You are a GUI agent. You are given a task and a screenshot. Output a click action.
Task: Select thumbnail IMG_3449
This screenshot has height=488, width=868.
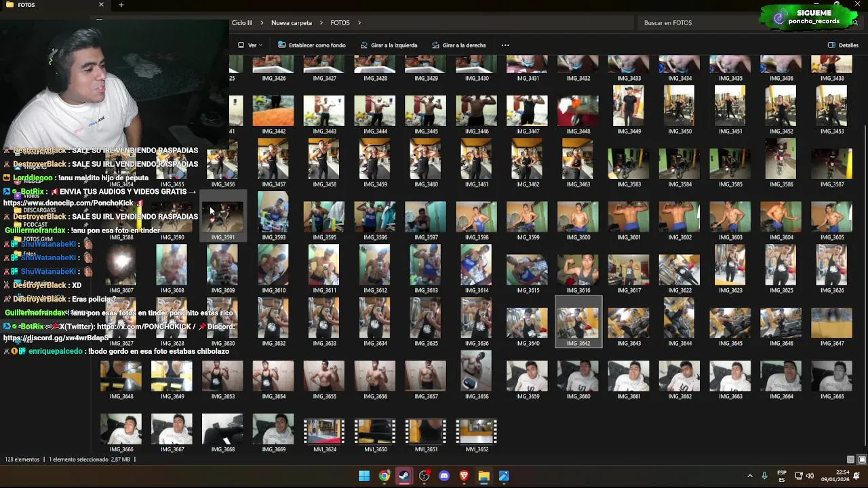click(x=629, y=106)
